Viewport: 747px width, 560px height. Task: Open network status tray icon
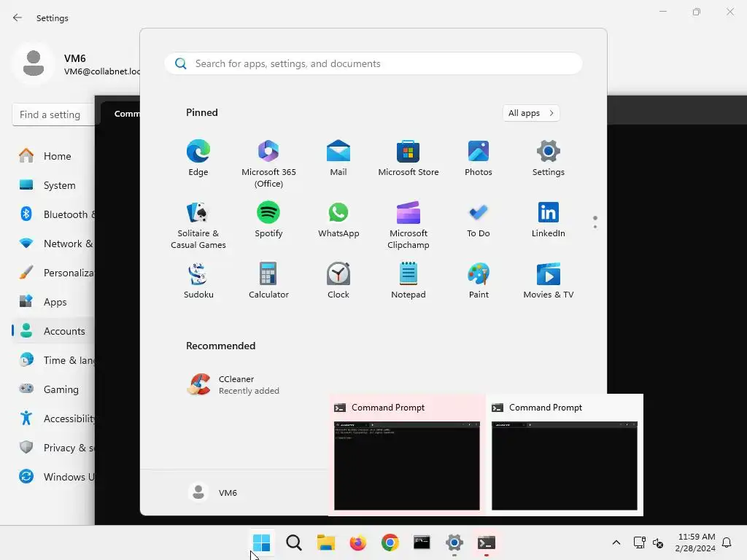(639, 542)
